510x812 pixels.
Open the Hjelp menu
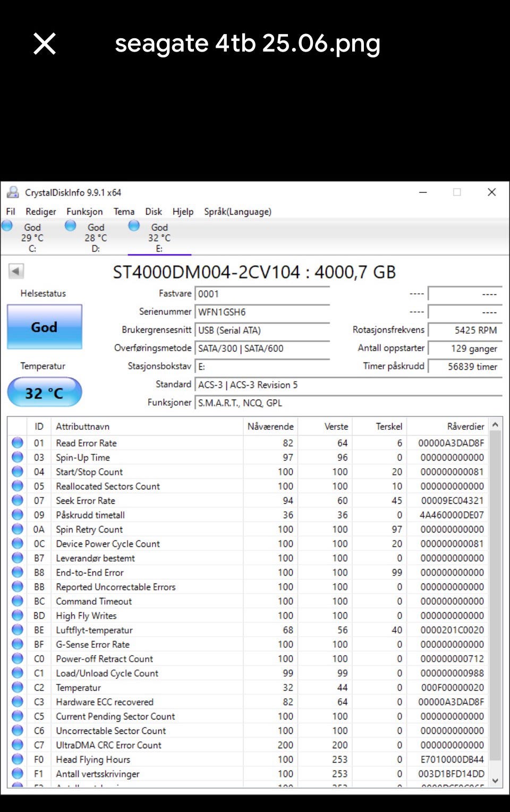point(183,212)
